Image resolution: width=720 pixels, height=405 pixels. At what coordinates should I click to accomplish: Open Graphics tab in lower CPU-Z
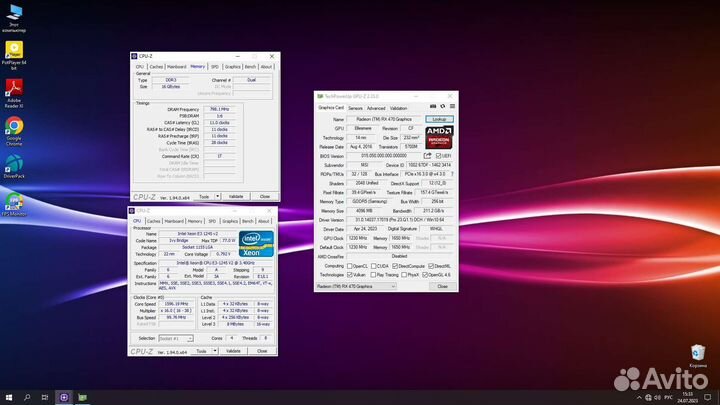pos(230,221)
